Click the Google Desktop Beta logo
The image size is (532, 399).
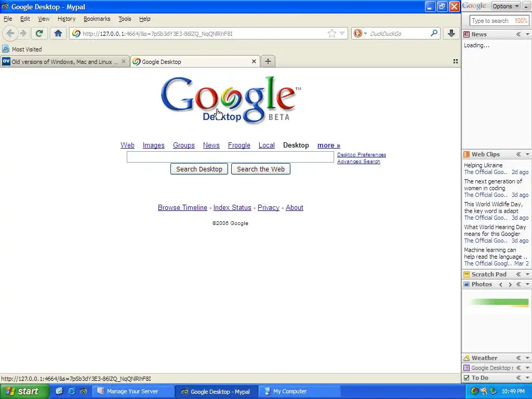pyautogui.click(x=231, y=99)
